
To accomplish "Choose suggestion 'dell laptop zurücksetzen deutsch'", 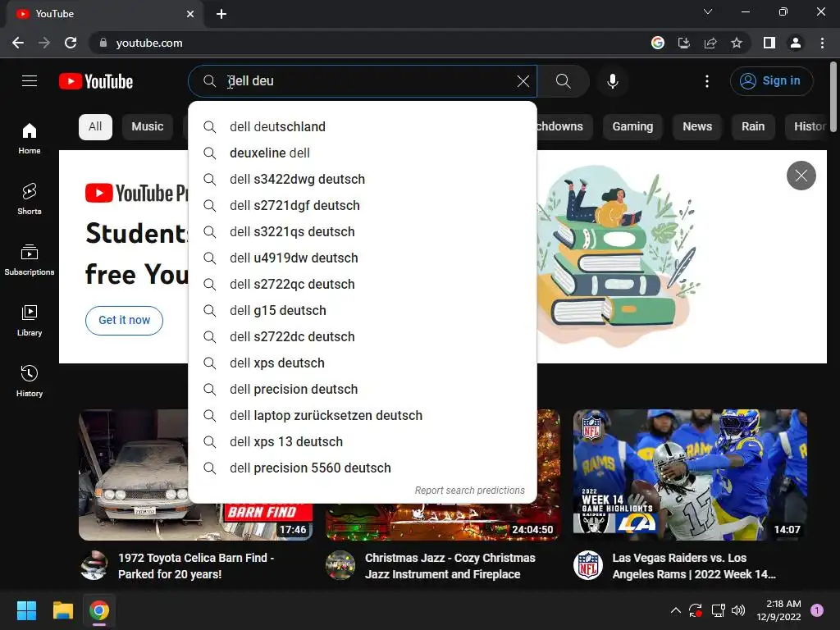I will [x=363, y=416].
